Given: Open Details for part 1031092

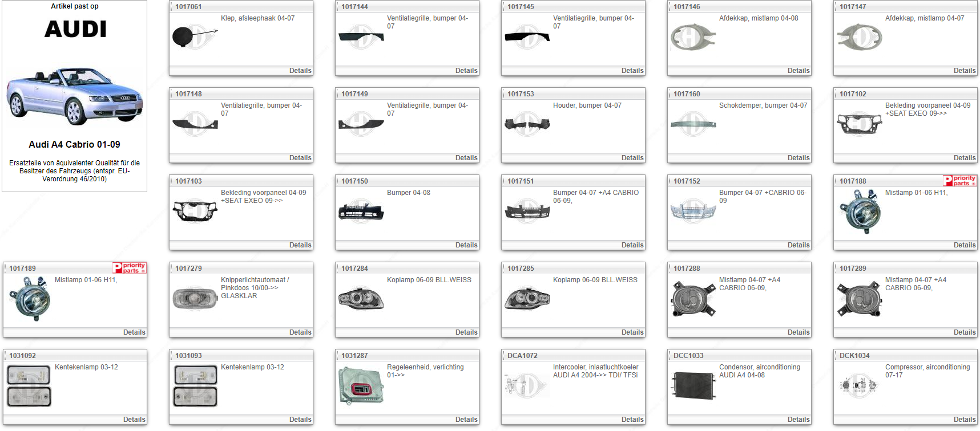Looking at the screenshot, I should [x=134, y=420].
